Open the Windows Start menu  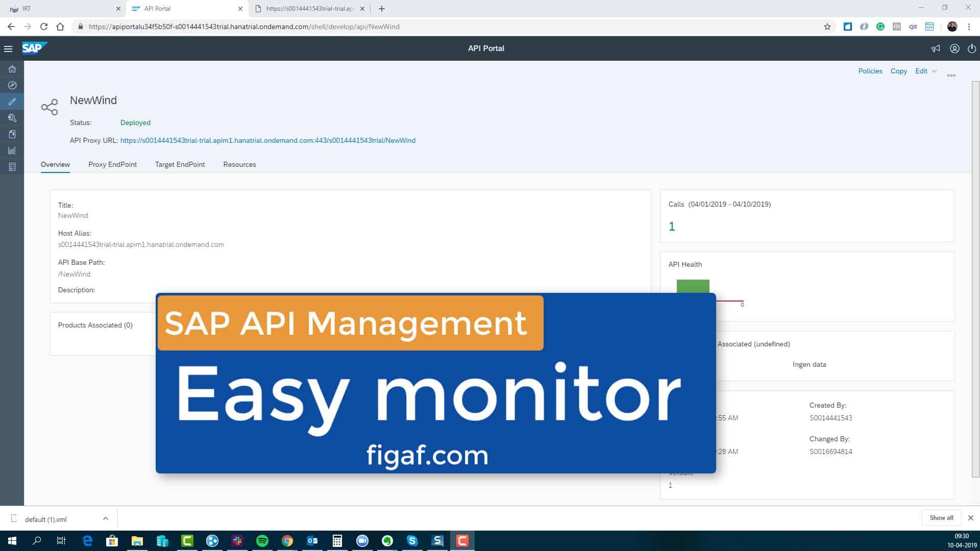(12, 541)
